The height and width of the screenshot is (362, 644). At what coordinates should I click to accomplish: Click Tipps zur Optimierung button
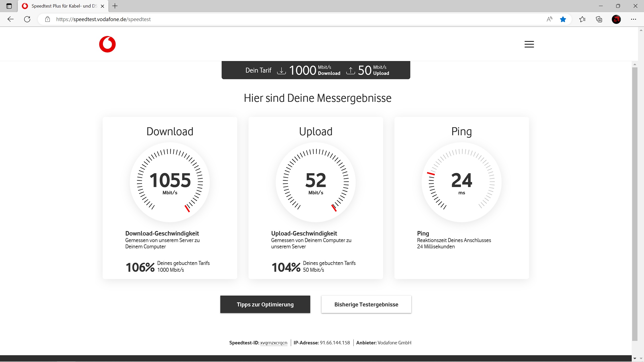(265, 304)
